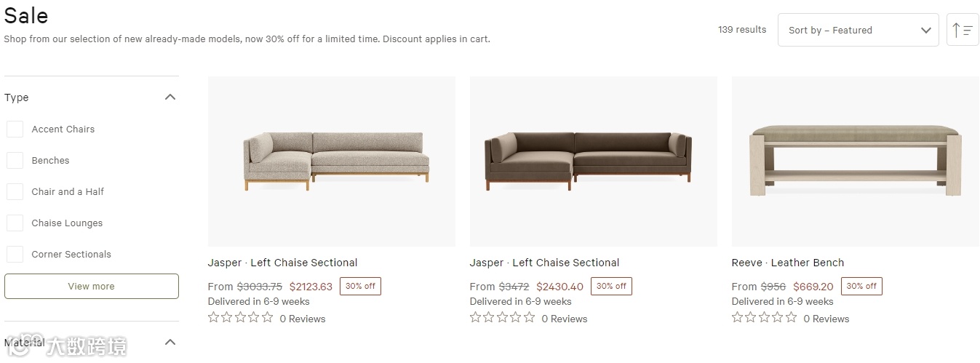Open the dark brown Jasper sectional image
The height and width of the screenshot is (363, 980).
[x=593, y=161]
